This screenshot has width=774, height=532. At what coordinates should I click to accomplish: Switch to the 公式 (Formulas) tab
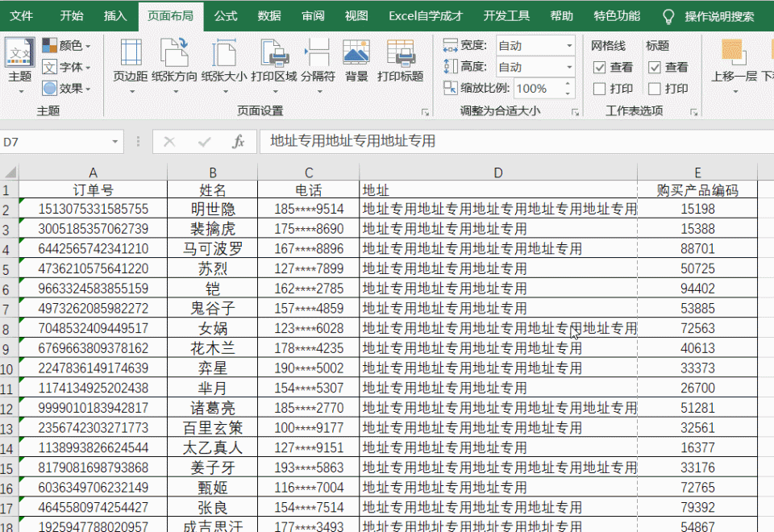click(x=226, y=15)
